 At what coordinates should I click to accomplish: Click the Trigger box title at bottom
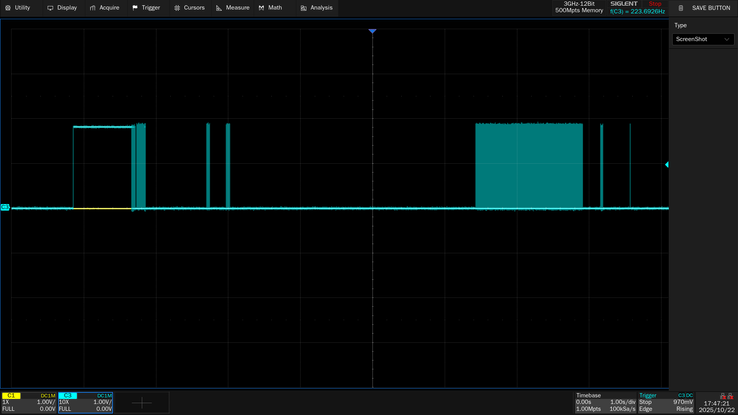click(x=648, y=396)
